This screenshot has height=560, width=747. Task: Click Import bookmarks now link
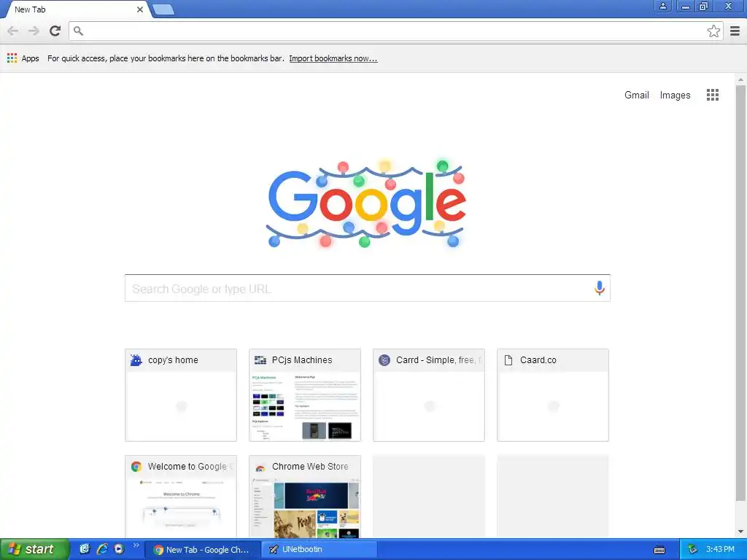[x=333, y=58]
